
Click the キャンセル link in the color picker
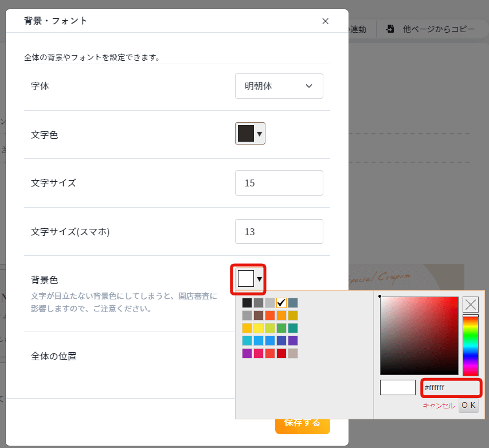(x=439, y=405)
